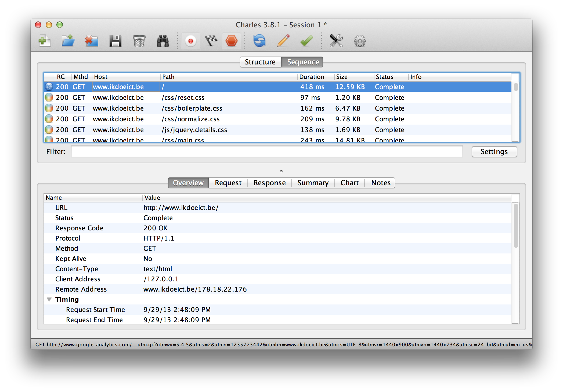This screenshot has width=563, height=392.
Task: Collapse the Timing section
Action: tap(49, 299)
